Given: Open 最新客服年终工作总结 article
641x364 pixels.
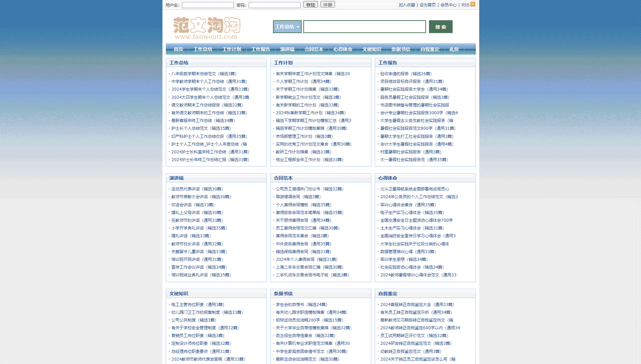Looking at the screenshot, I should 203,121.
